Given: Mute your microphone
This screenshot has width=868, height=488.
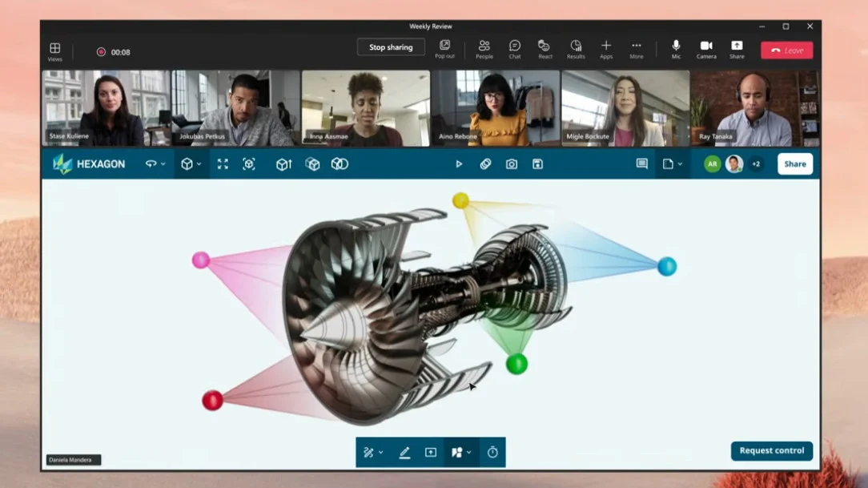Looking at the screenshot, I should [x=676, y=48].
